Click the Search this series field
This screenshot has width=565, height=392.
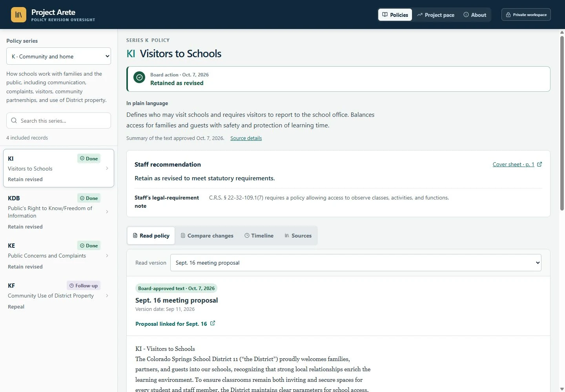pyautogui.click(x=58, y=121)
